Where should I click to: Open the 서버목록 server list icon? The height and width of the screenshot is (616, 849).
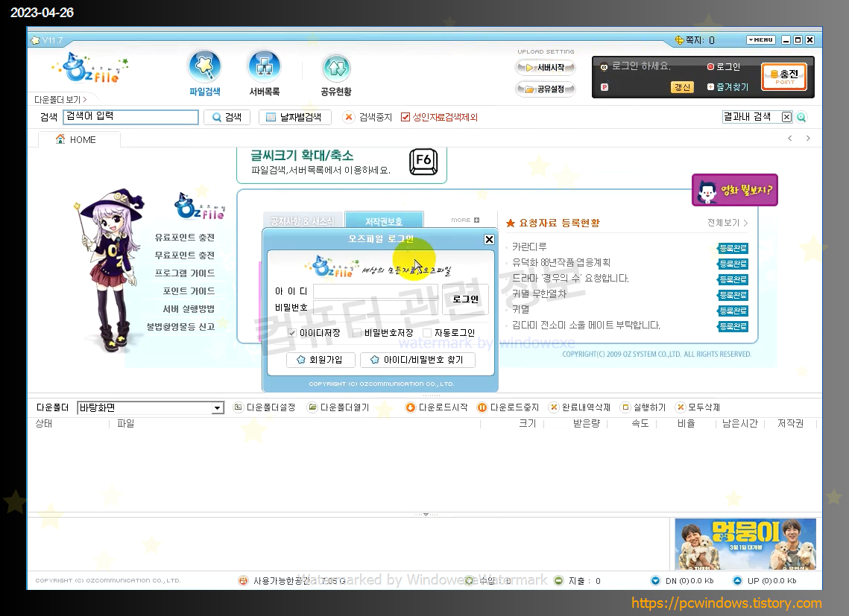pyautogui.click(x=264, y=74)
